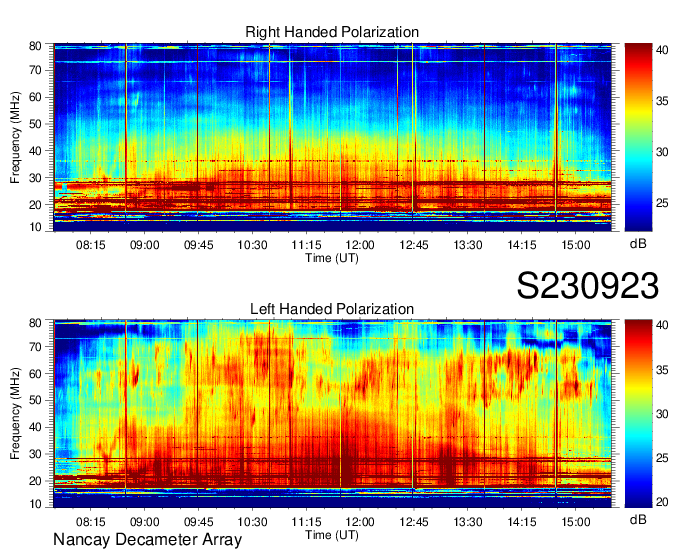
Task: Click the 'Left Handed Polarization' title
Action: [x=332, y=309]
